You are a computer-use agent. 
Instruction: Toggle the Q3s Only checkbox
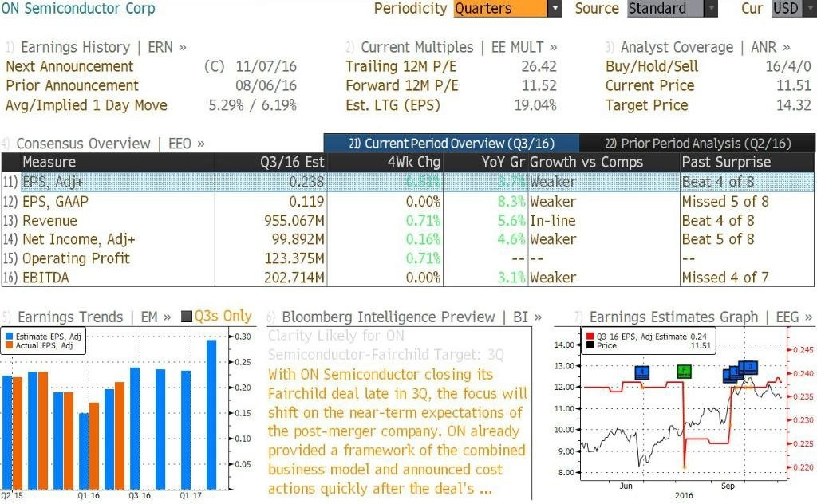pyautogui.click(x=187, y=316)
